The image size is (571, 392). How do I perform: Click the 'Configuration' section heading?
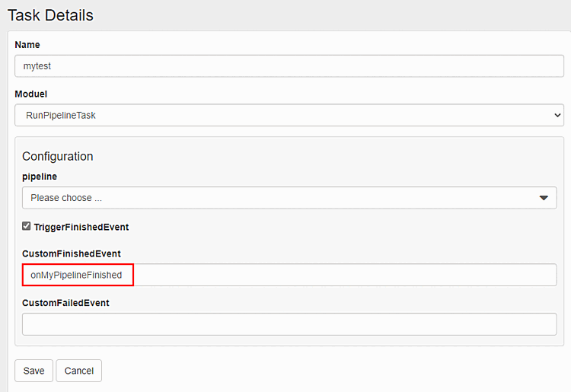[58, 157]
